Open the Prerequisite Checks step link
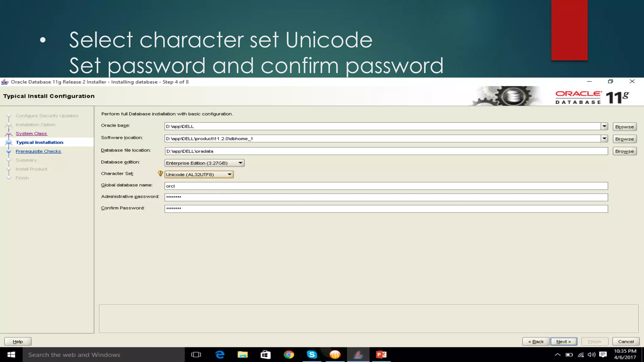644x362 pixels. pyautogui.click(x=38, y=151)
